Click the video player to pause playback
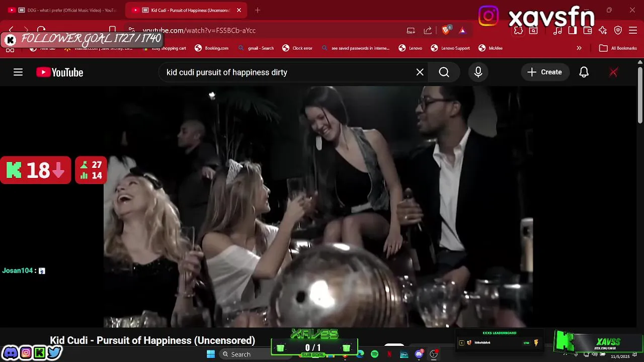This screenshot has width=644, height=362. [318, 206]
